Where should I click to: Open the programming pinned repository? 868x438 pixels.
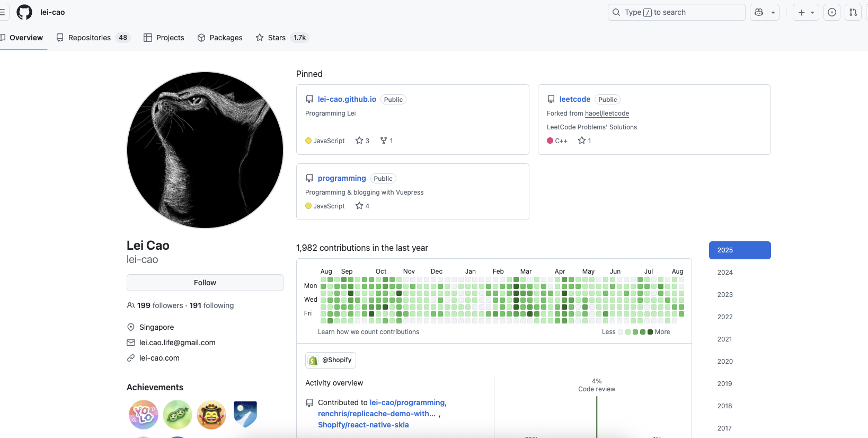pyautogui.click(x=342, y=178)
